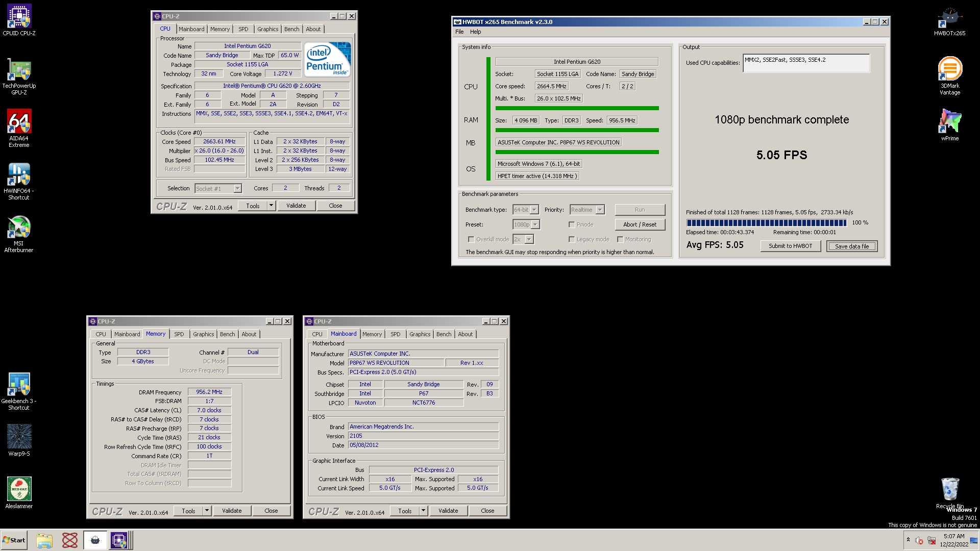The width and height of the screenshot is (980, 551).
Task: Click the Submit to HWBOT button
Action: coord(790,246)
